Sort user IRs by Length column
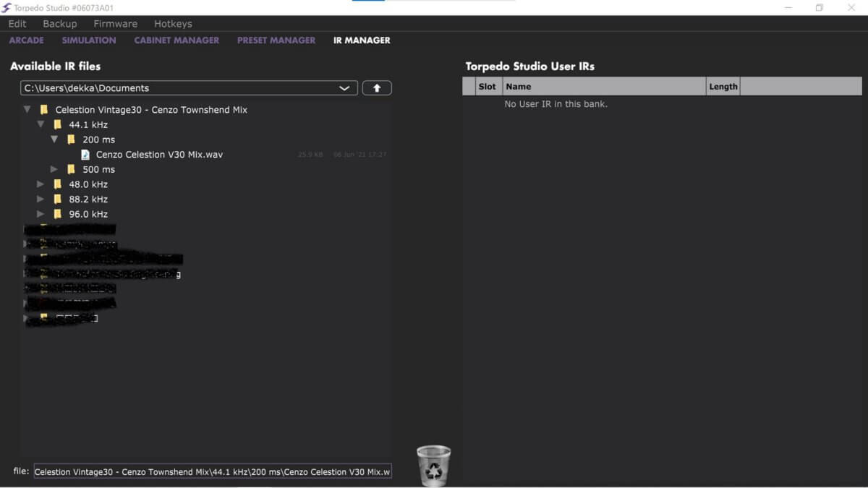The image size is (868, 488). click(x=723, y=87)
